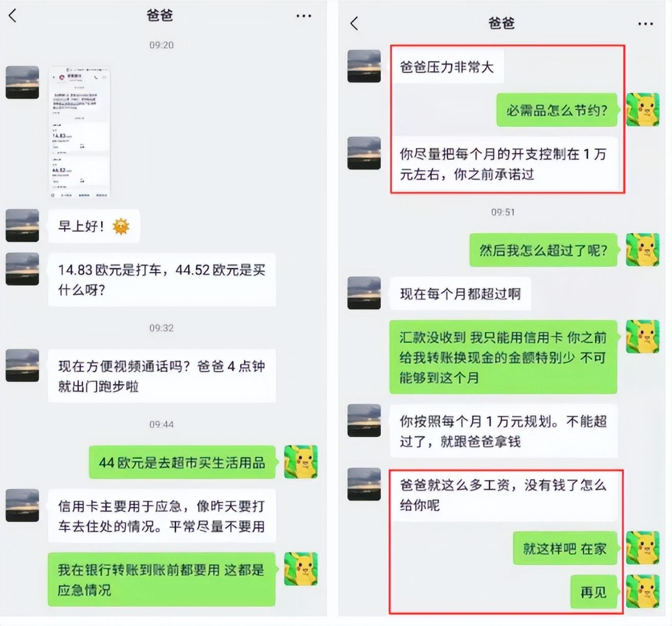This screenshot has width=672, height=626.
Task: Open three-dot menu in right chat
Action: pyautogui.click(x=645, y=24)
